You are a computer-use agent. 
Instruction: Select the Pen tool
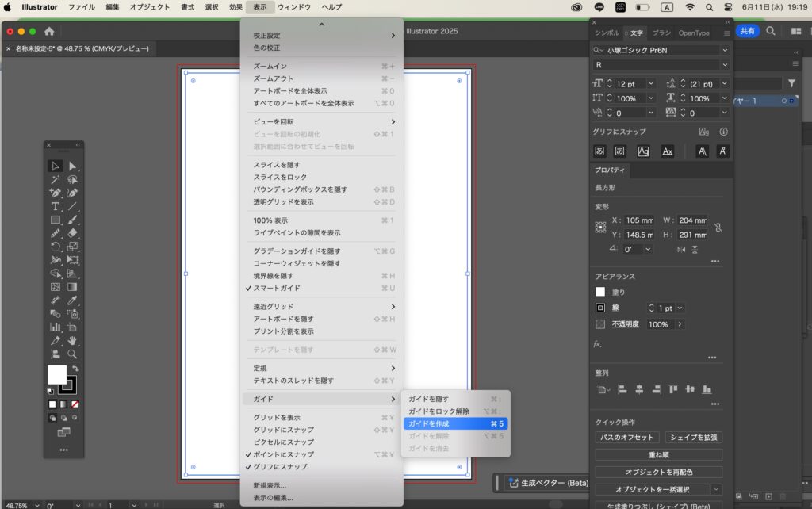[x=55, y=193]
